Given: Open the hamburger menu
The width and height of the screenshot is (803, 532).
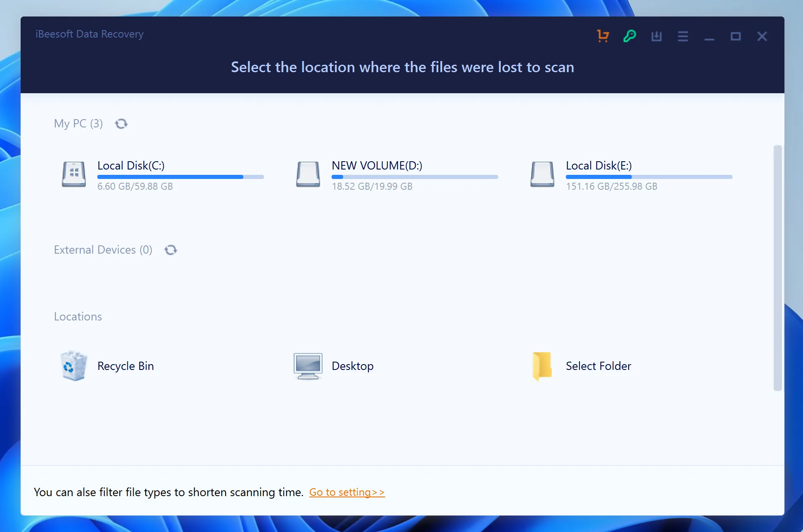Looking at the screenshot, I should click(x=683, y=37).
